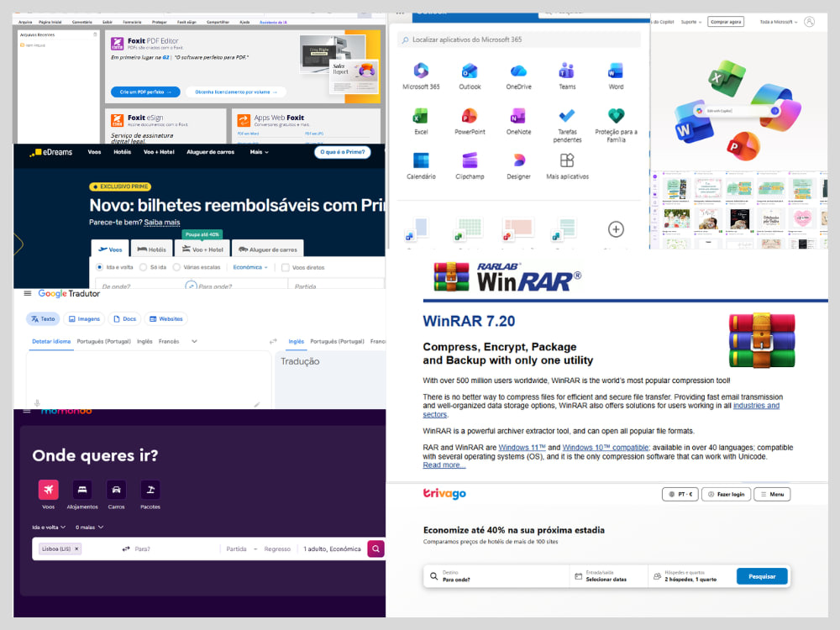Screen dimensions: 840x630
Task: Click momondo pink search magnifier button
Action: (x=376, y=549)
